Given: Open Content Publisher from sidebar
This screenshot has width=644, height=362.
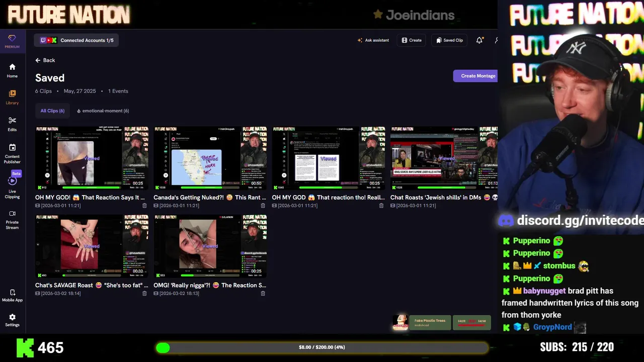Looking at the screenshot, I should point(12,153).
